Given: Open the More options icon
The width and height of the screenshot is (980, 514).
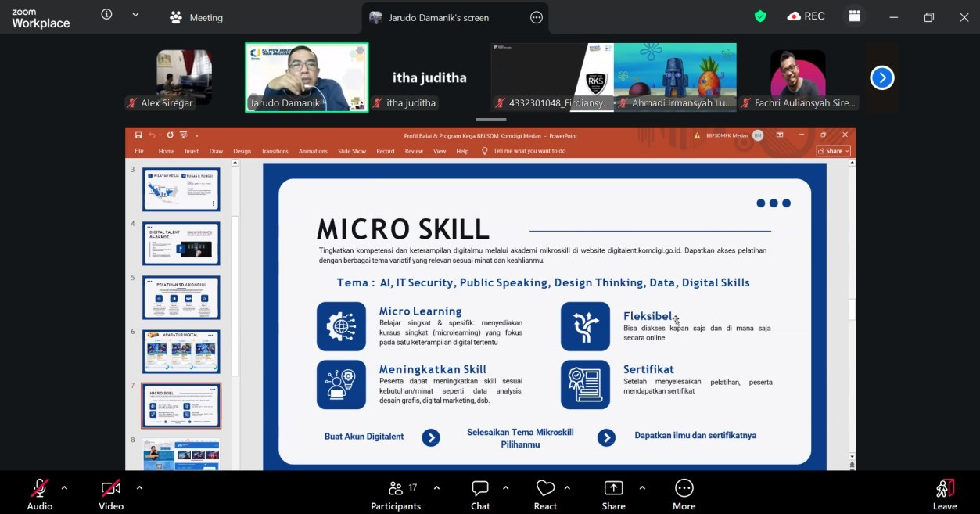Looking at the screenshot, I should [x=684, y=489].
